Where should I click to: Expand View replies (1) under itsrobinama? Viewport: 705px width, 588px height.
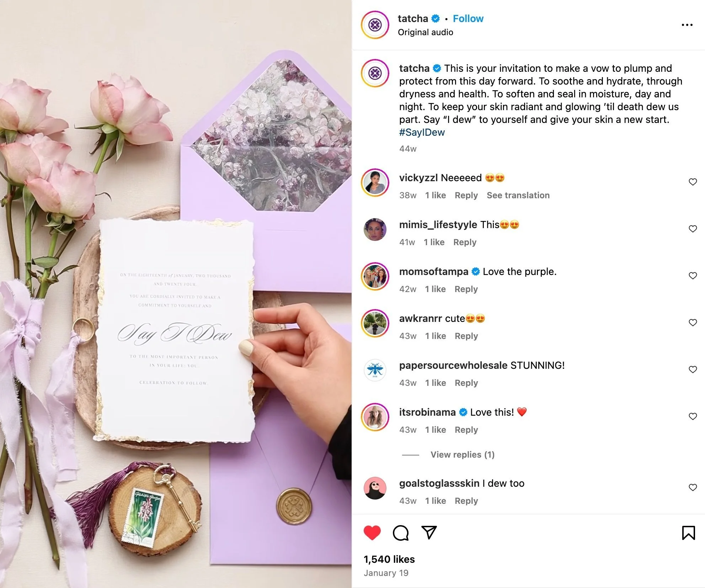tap(463, 455)
